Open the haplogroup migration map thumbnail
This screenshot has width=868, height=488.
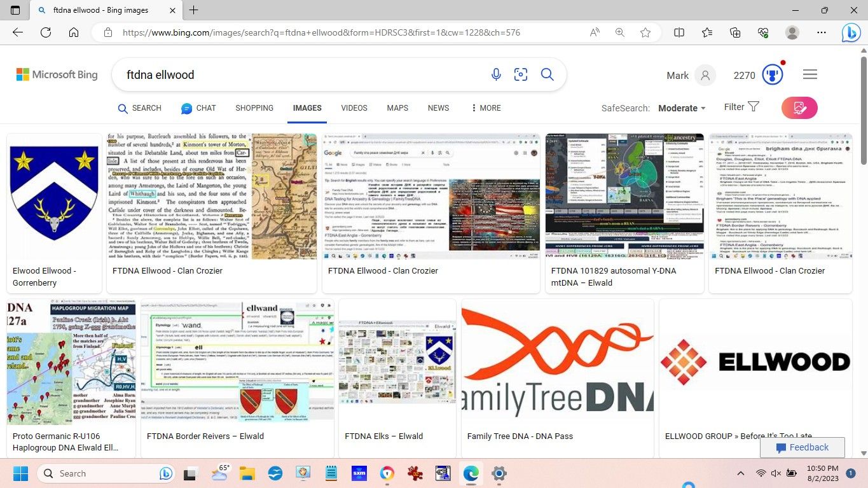tap(71, 363)
